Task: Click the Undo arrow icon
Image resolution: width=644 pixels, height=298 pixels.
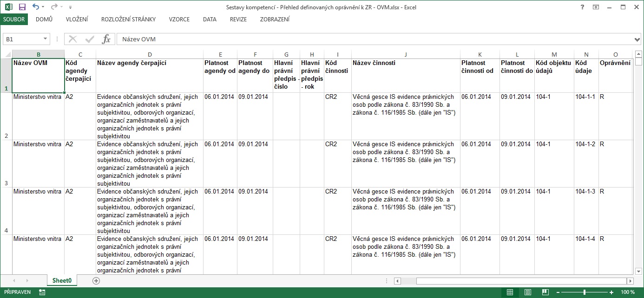Action: pos(36,7)
